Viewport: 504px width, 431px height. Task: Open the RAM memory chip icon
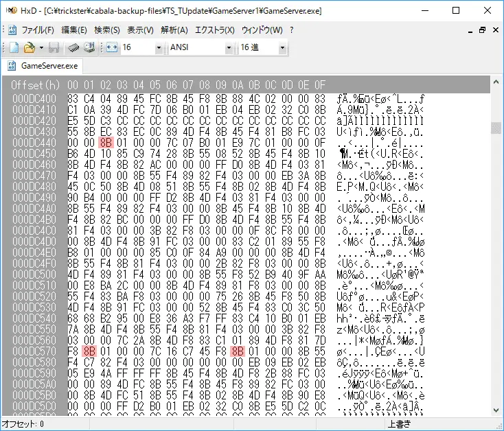click(73, 47)
